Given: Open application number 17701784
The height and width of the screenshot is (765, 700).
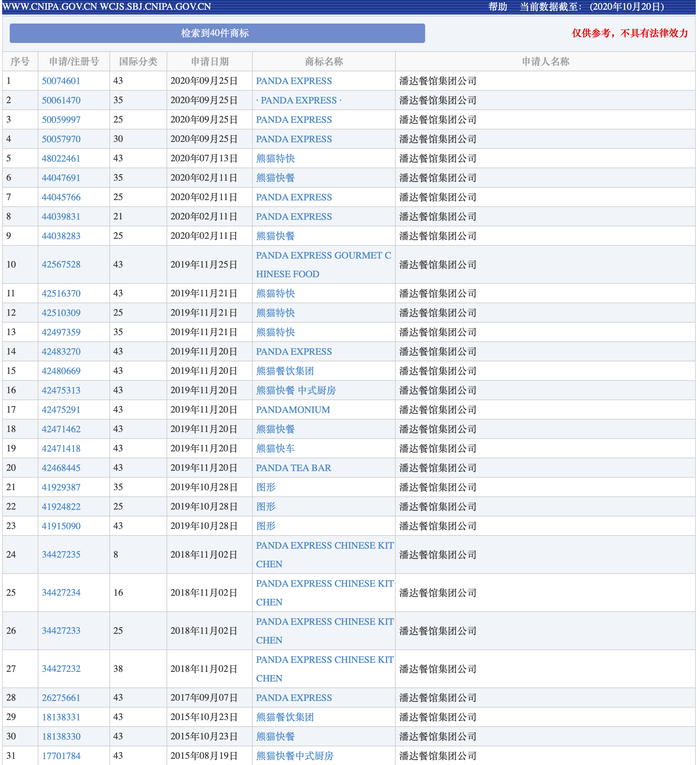Looking at the screenshot, I should 61,756.
